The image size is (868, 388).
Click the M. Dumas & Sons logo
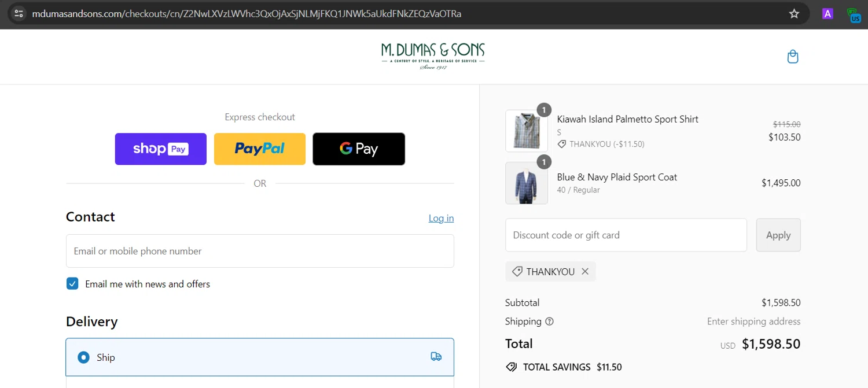click(433, 56)
